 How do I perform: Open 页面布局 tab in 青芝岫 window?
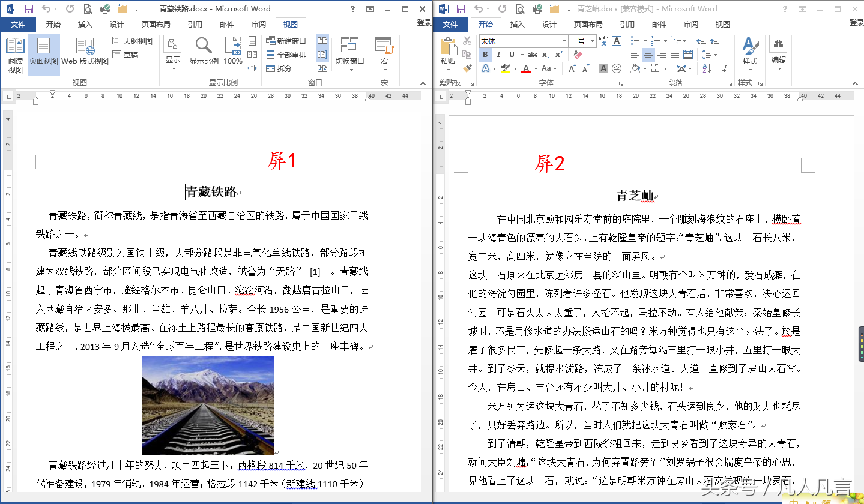click(x=588, y=25)
